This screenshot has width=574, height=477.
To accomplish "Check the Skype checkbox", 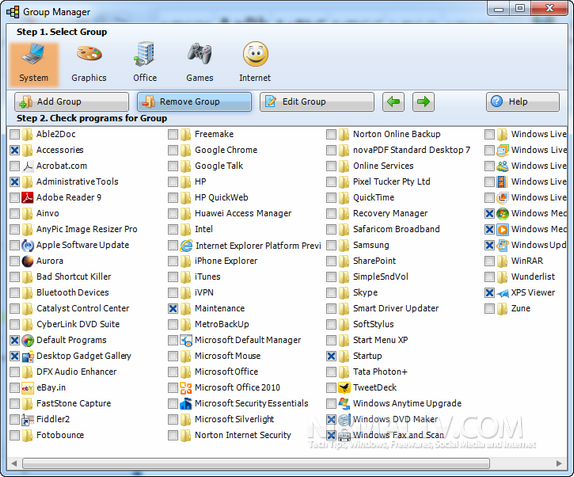I will [331, 293].
